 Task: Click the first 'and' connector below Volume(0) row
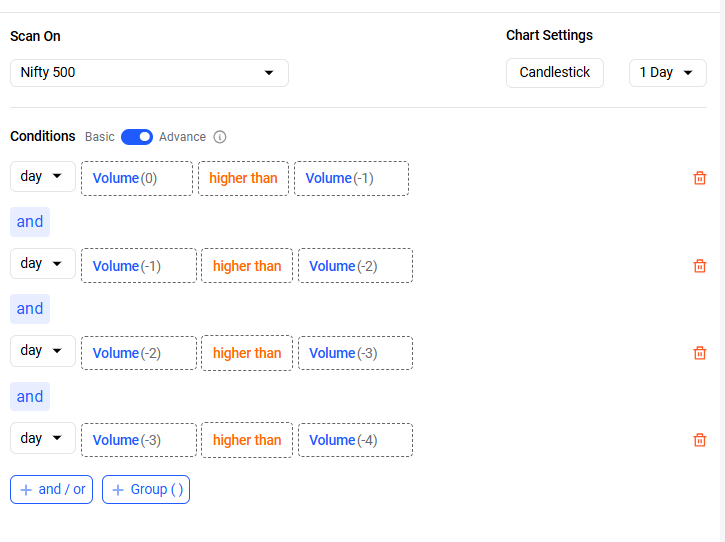coord(30,222)
